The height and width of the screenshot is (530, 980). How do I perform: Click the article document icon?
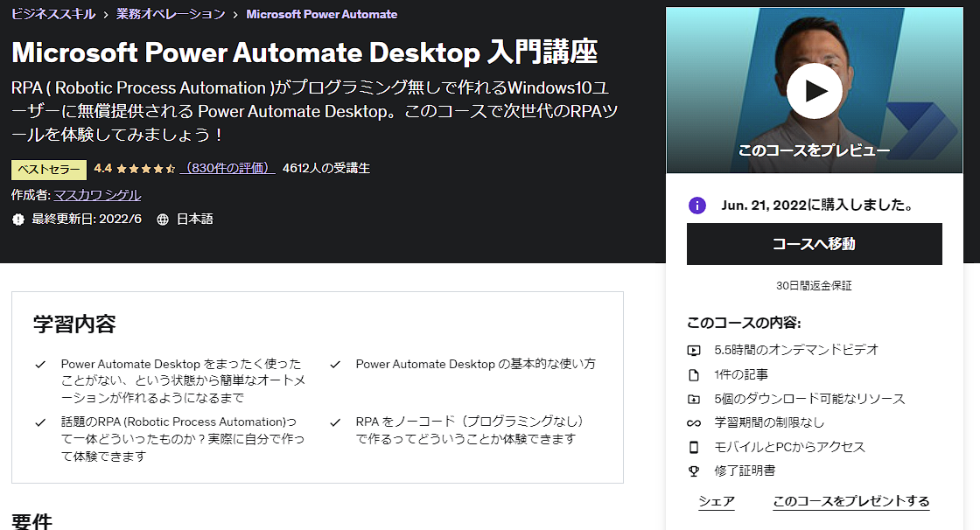[694, 375]
